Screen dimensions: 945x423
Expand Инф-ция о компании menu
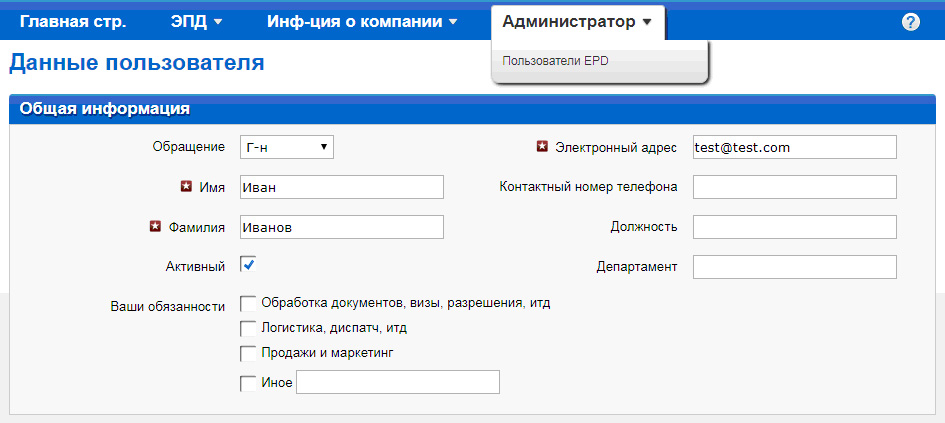(361, 21)
